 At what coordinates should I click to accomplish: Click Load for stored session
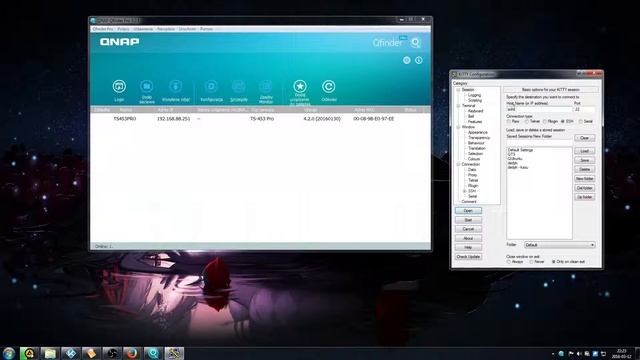point(584,151)
